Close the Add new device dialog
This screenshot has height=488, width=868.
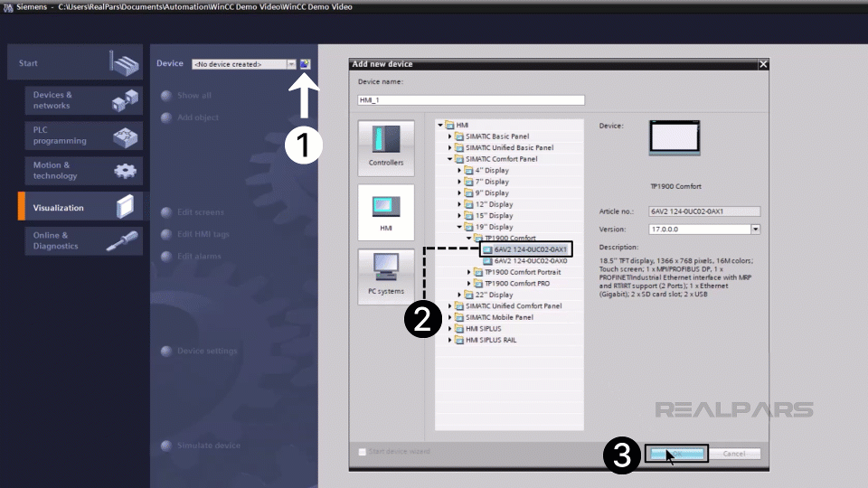point(763,64)
